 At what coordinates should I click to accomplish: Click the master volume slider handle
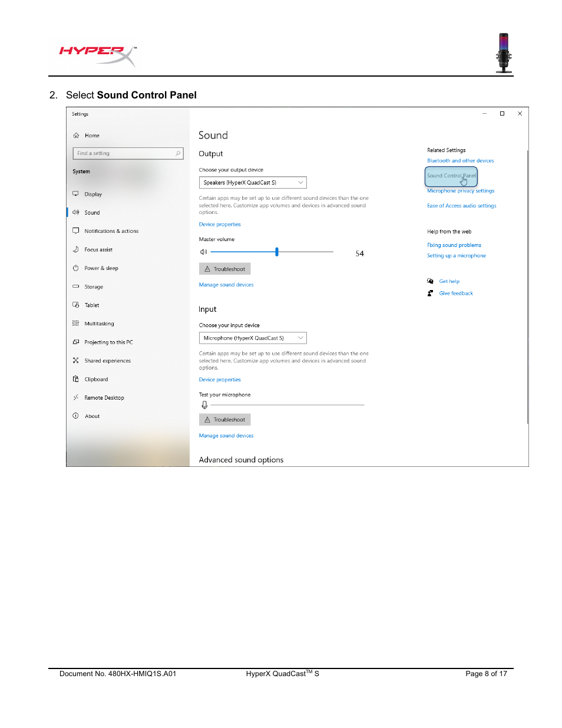277,252
